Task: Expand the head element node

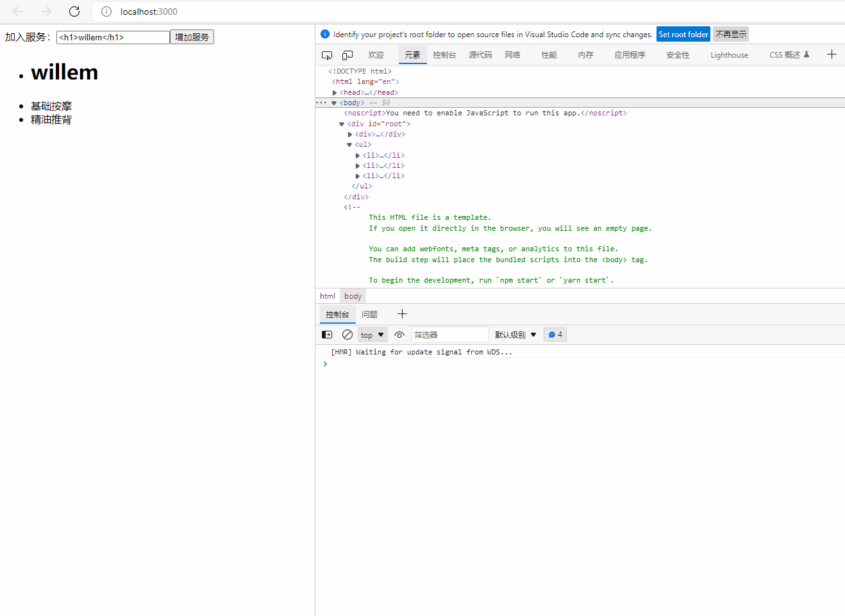Action: coord(335,93)
